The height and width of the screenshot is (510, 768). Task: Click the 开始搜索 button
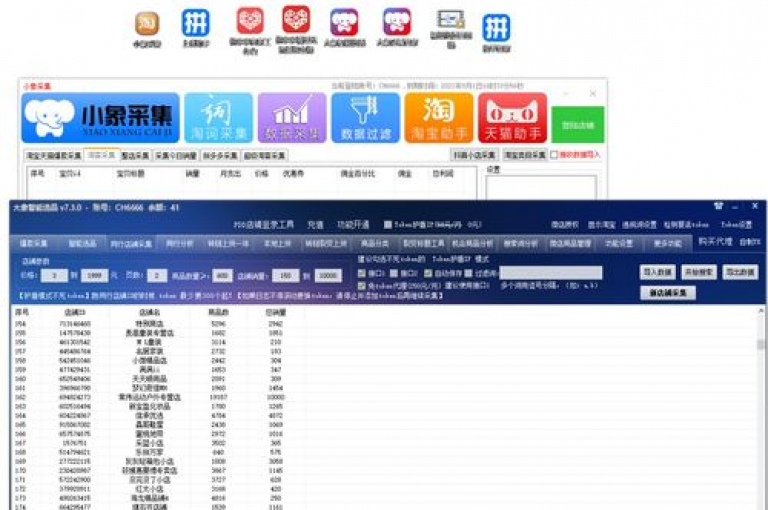coord(699,272)
